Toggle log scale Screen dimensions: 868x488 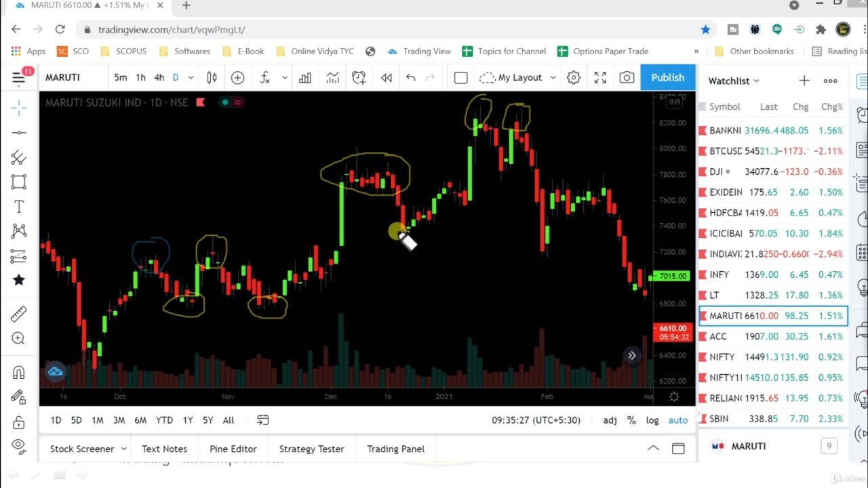click(x=652, y=420)
